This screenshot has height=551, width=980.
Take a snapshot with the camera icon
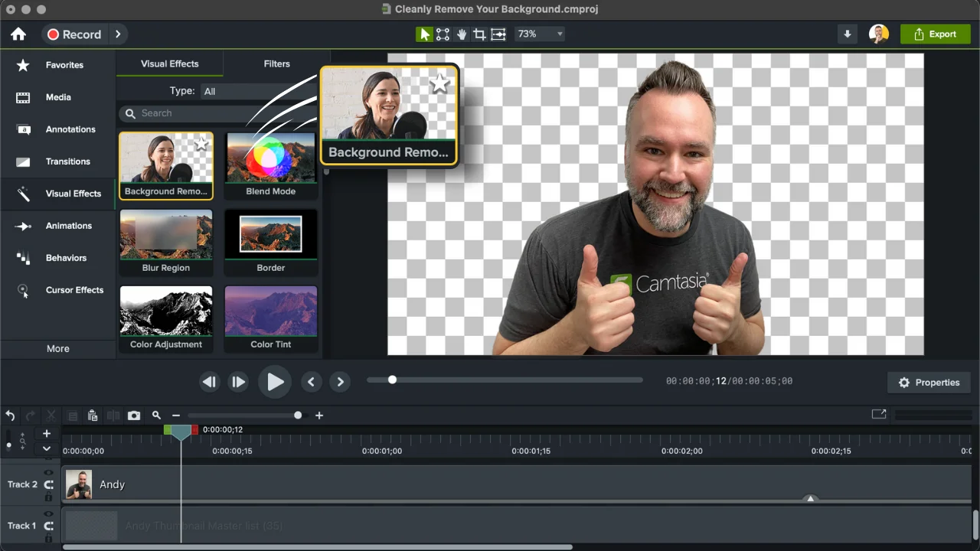pyautogui.click(x=134, y=416)
